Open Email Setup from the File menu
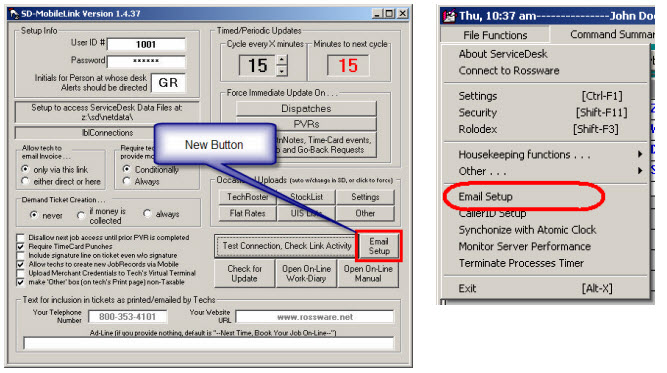 click(485, 196)
